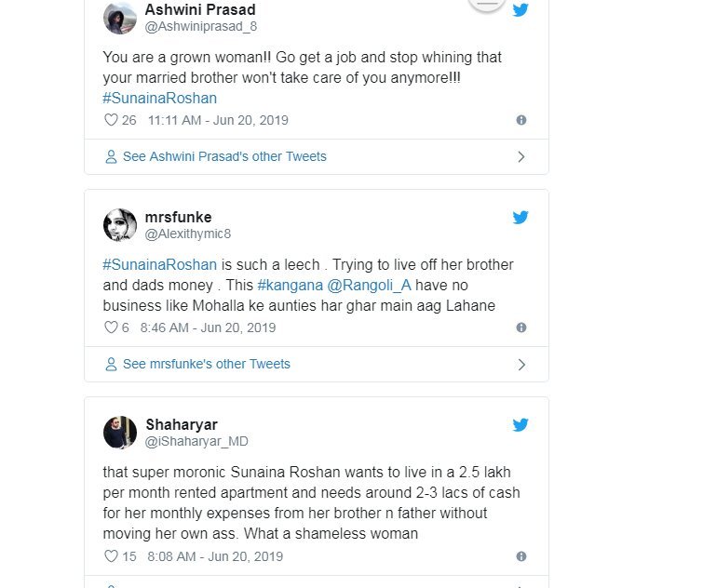Click the @iShaharyar_MD handle

tap(196, 442)
